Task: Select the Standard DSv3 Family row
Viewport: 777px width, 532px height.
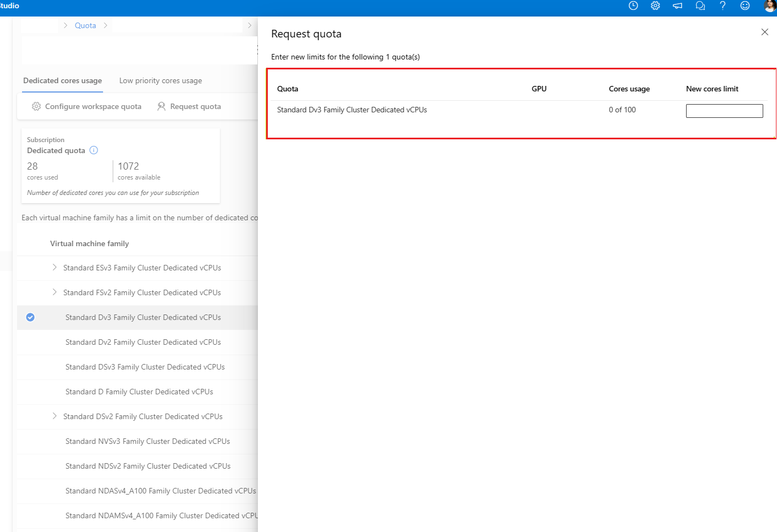Action: click(145, 367)
